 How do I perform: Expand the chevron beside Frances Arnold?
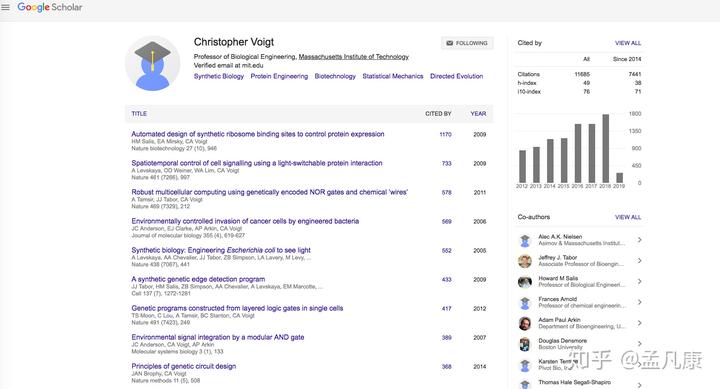click(639, 302)
